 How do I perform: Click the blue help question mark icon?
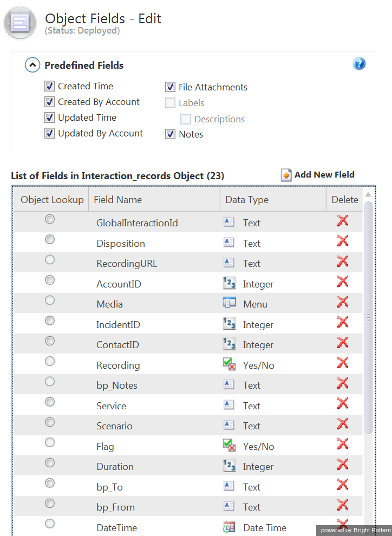[359, 64]
